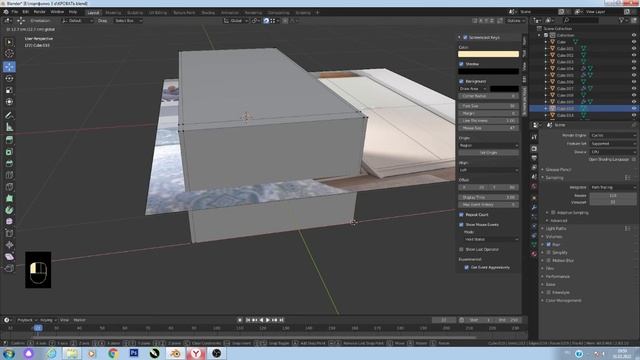The height and width of the screenshot is (360, 640).
Task: Expand the Performance panel
Action: (x=558, y=276)
